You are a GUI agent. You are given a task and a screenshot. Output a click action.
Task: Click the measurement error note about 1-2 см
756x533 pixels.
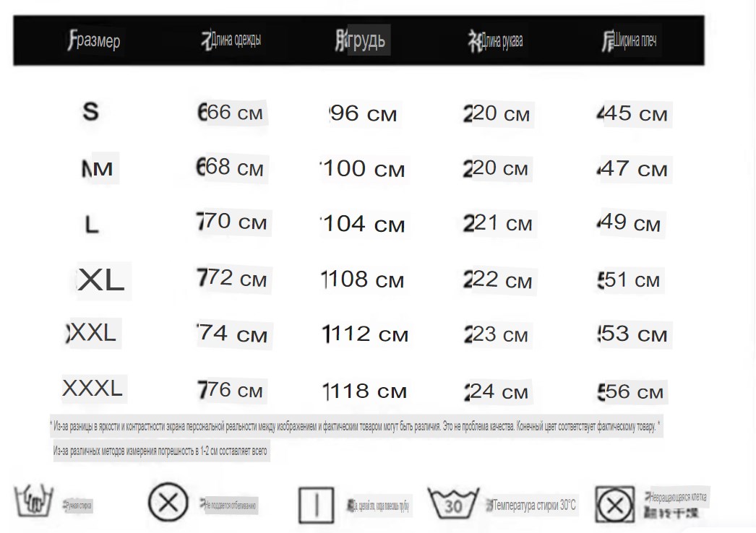coord(160,451)
